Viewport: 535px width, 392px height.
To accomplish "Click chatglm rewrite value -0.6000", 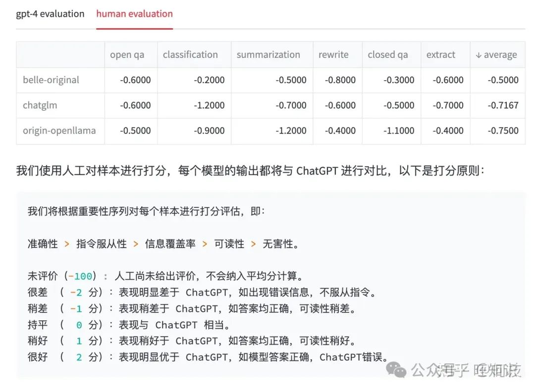I will [340, 105].
